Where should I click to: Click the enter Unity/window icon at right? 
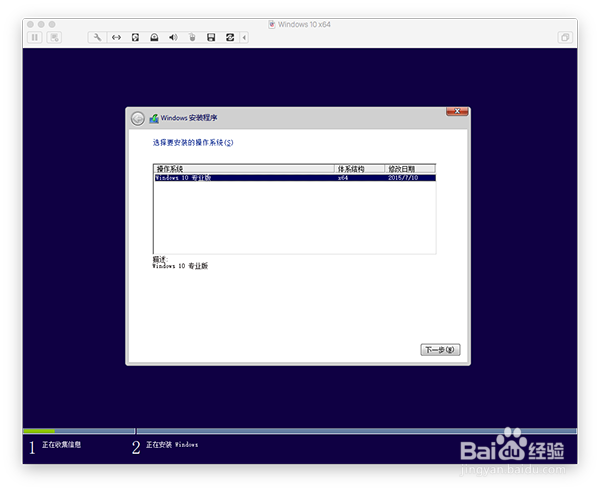point(565,37)
